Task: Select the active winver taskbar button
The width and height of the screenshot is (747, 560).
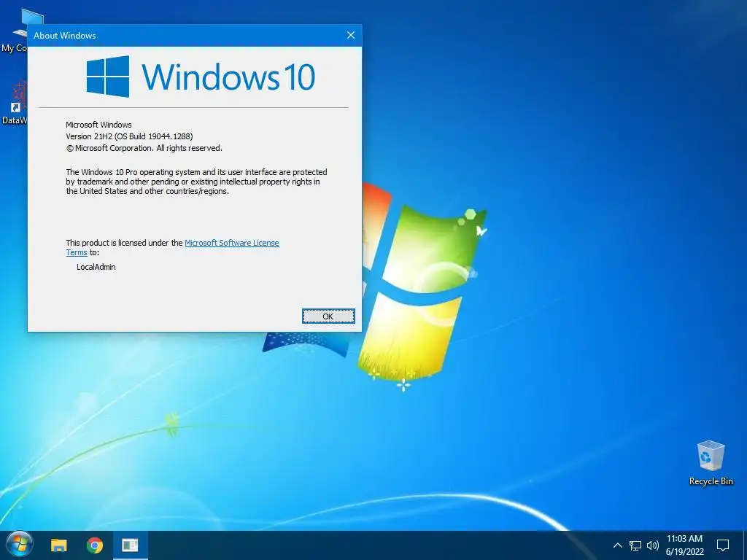Action: point(130,545)
